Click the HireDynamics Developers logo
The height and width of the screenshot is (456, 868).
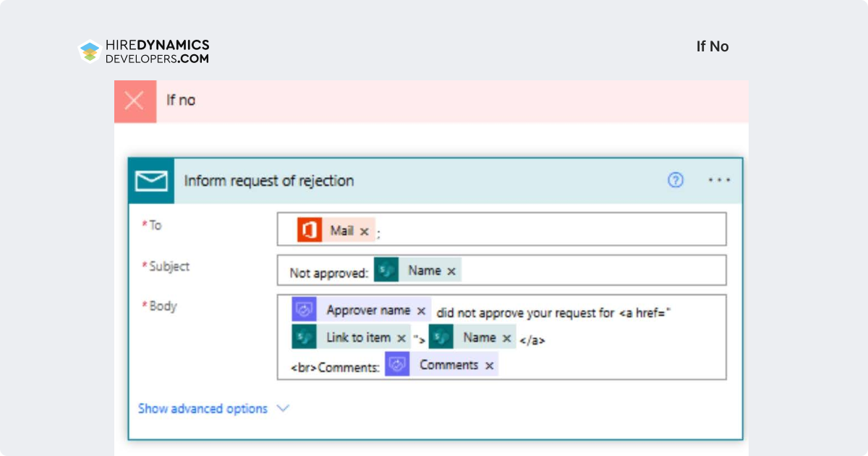pos(144,51)
